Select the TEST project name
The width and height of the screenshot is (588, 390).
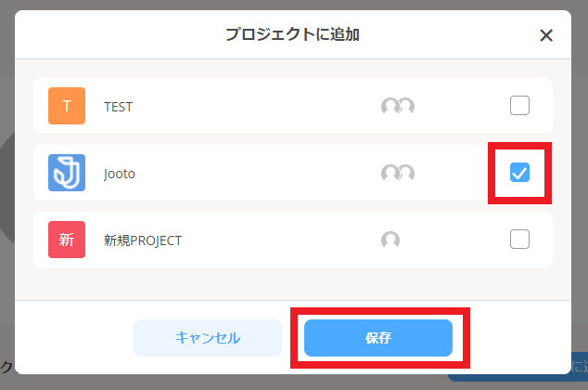click(x=118, y=107)
